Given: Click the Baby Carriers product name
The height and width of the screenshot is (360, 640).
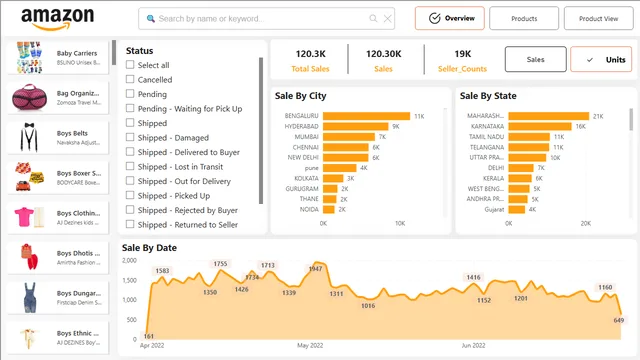Looking at the screenshot, I should [x=77, y=53].
